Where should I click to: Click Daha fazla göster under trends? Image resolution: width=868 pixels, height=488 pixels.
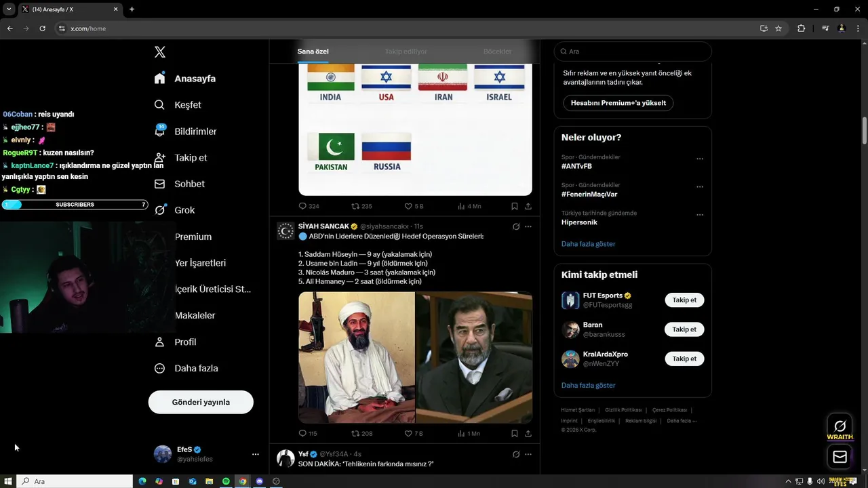click(588, 244)
